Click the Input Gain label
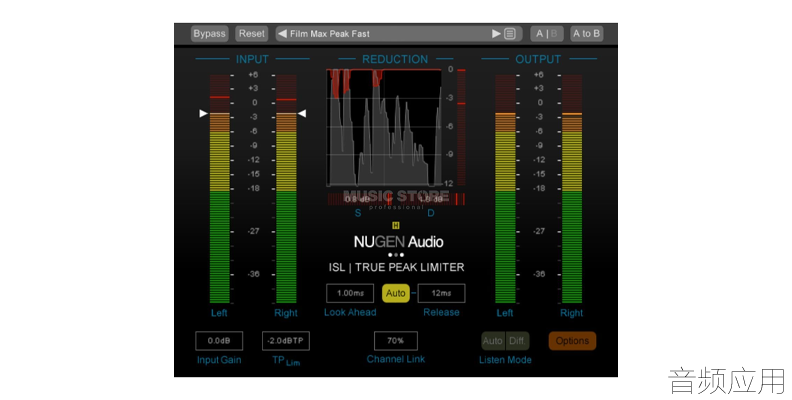The width and height of the screenshot is (792, 400). point(219,360)
